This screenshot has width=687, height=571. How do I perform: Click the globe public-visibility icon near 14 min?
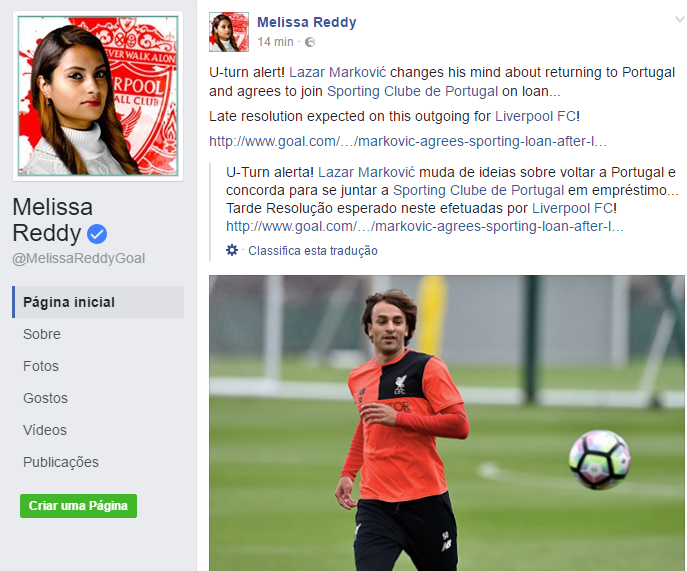point(310,42)
